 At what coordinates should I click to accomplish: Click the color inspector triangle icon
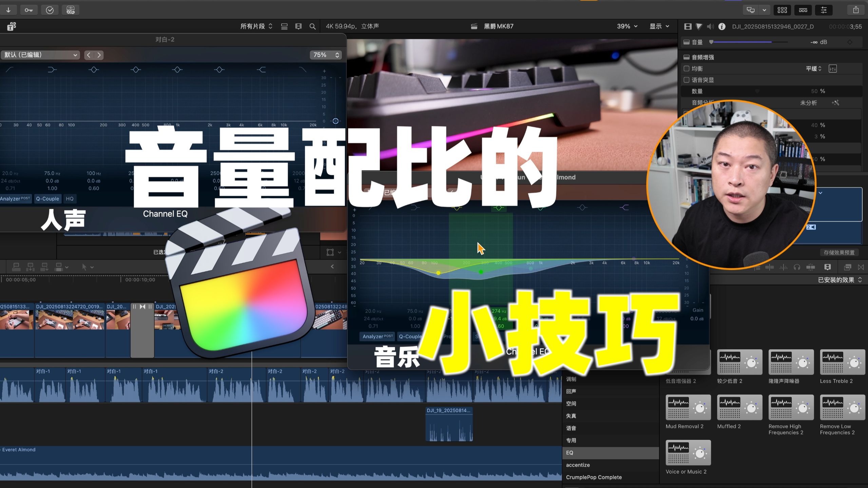[x=699, y=26]
